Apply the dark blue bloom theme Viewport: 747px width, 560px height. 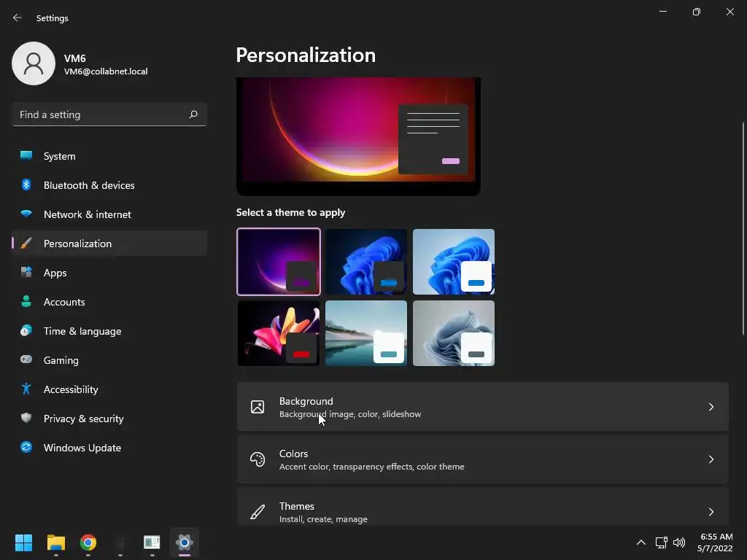tap(366, 262)
